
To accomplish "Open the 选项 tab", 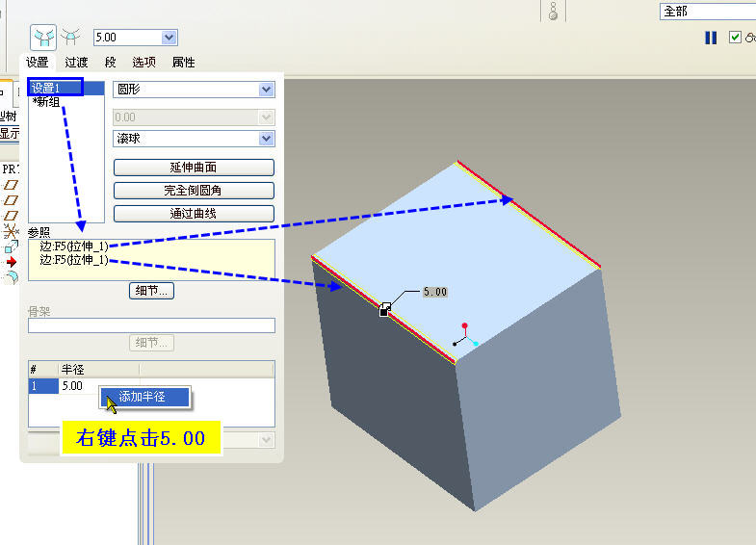I will click(x=143, y=63).
